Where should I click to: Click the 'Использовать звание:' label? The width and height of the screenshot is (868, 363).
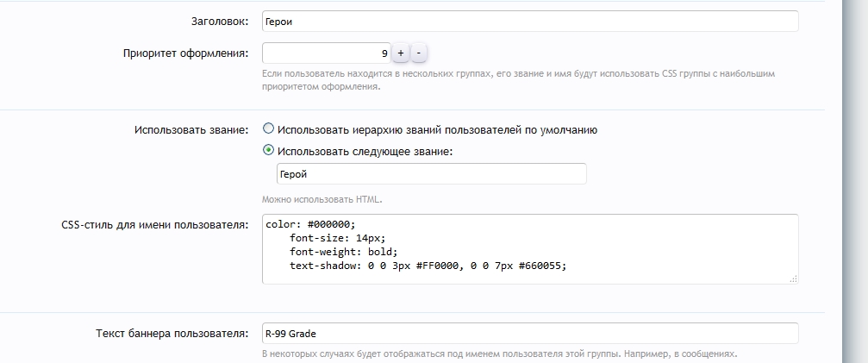coord(191,130)
